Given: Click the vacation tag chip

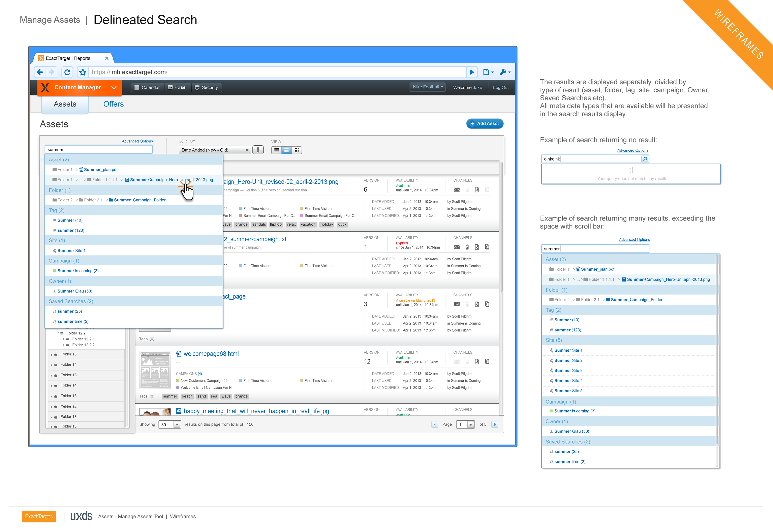Looking at the screenshot, I should pos(308,225).
